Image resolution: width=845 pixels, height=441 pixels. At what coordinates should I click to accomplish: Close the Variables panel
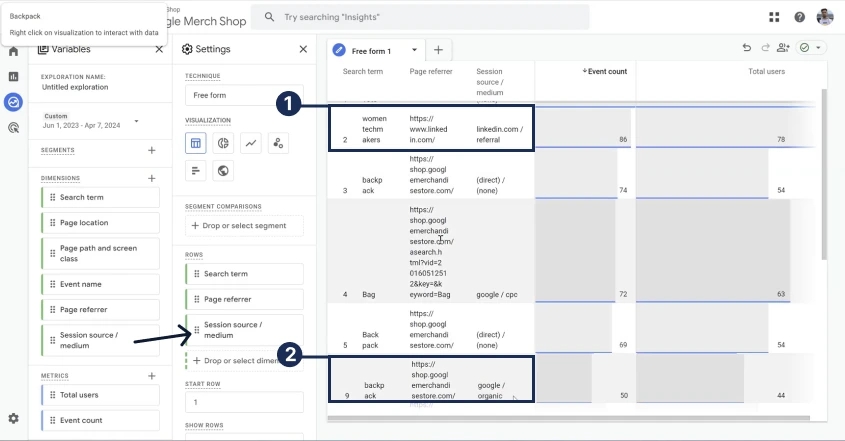[x=159, y=49]
